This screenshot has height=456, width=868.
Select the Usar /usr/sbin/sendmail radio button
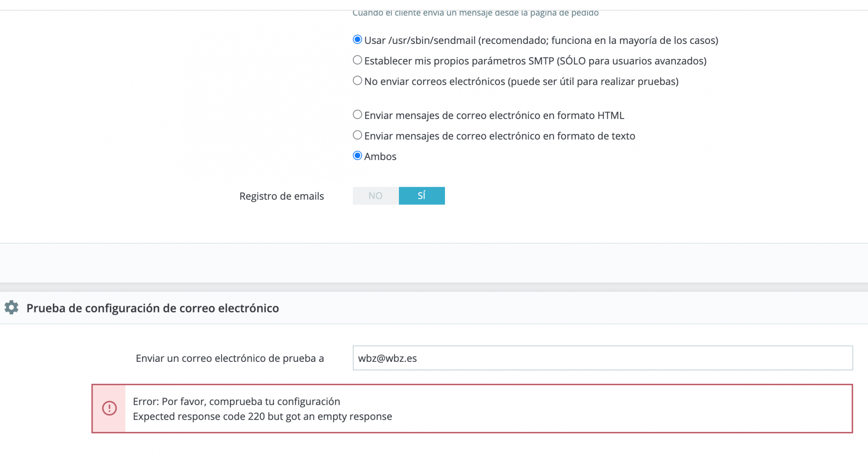pyautogui.click(x=358, y=40)
